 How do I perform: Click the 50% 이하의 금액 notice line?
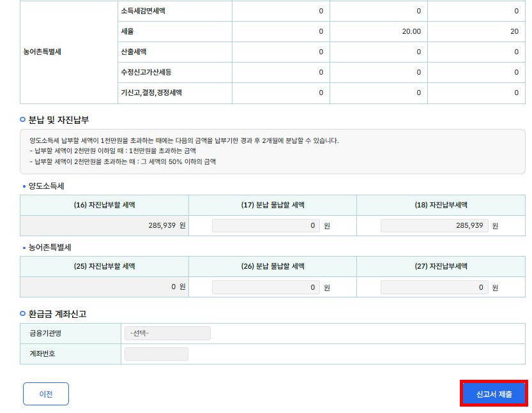point(123,161)
